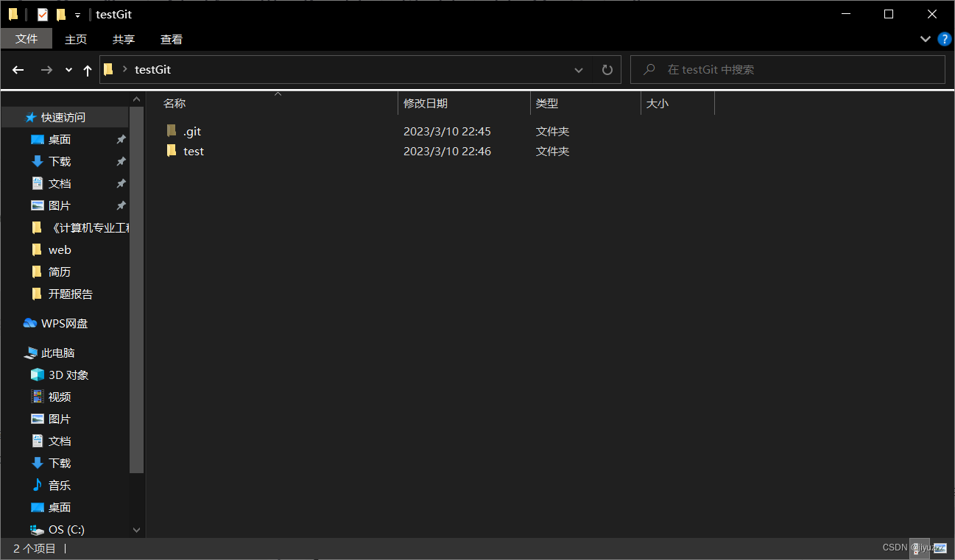955x560 pixels.
Task: Go up one folder level
Action: click(88, 70)
